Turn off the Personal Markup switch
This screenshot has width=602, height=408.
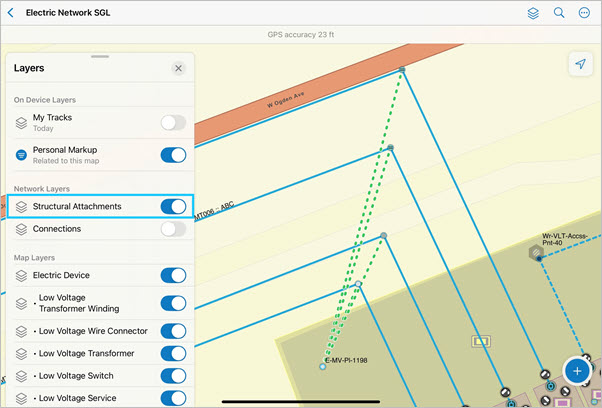(x=173, y=155)
